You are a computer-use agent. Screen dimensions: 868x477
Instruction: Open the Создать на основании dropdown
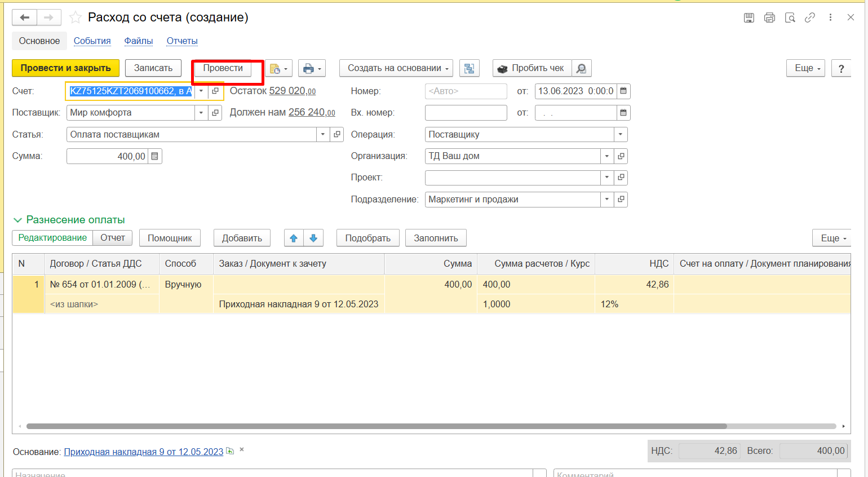tap(398, 68)
